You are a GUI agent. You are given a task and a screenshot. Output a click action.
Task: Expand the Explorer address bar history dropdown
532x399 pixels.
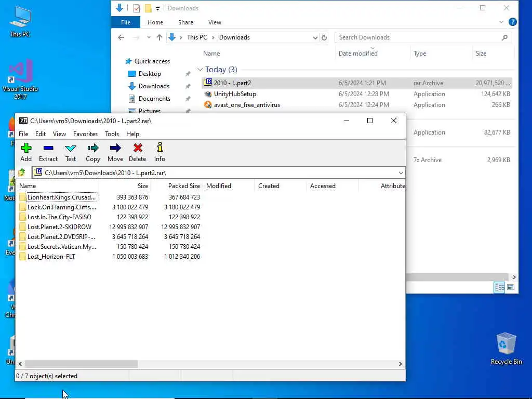click(x=315, y=37)
